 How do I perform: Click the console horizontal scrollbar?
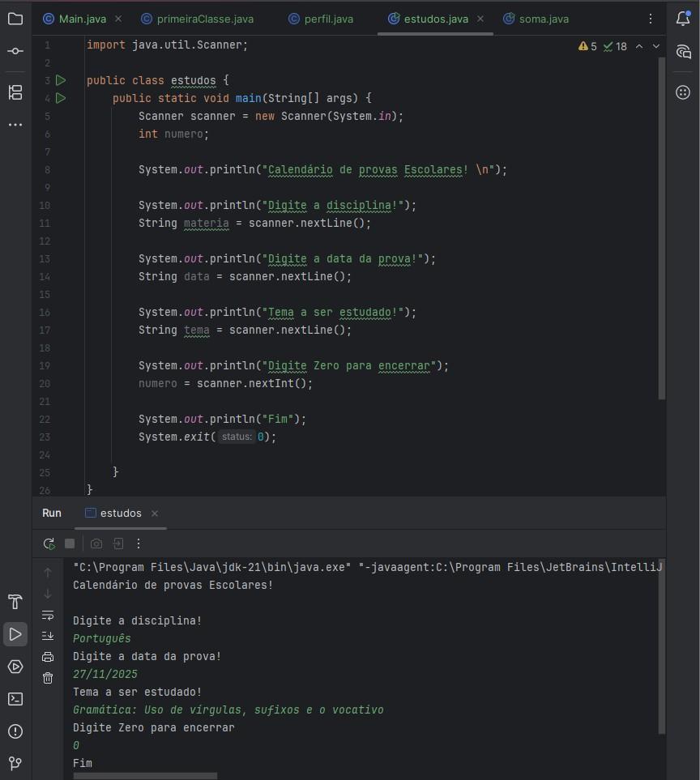[x=145, y=775]
